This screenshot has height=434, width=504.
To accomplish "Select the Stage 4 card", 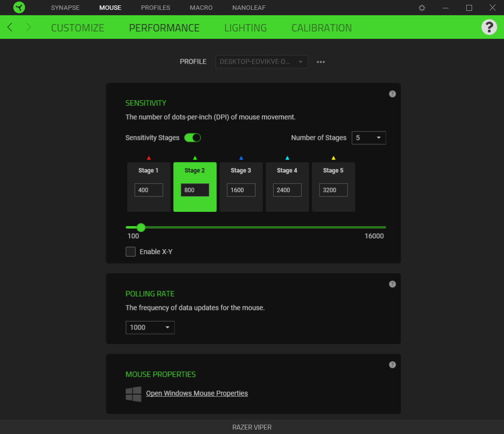I will [x=287, y=187].
